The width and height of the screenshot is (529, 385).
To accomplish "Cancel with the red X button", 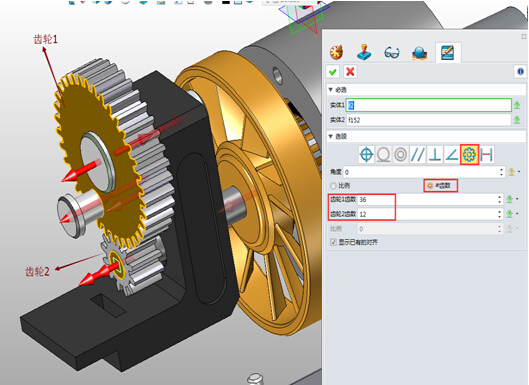I will point(350,72).
